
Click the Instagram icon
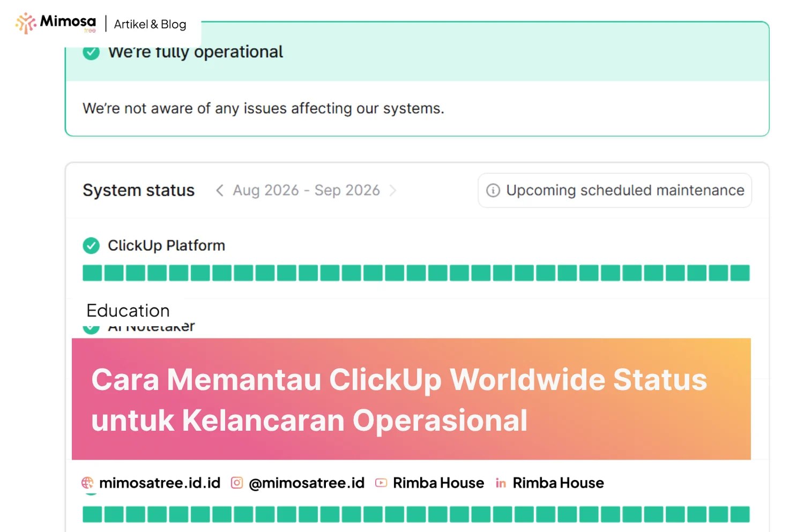[237, 483]
